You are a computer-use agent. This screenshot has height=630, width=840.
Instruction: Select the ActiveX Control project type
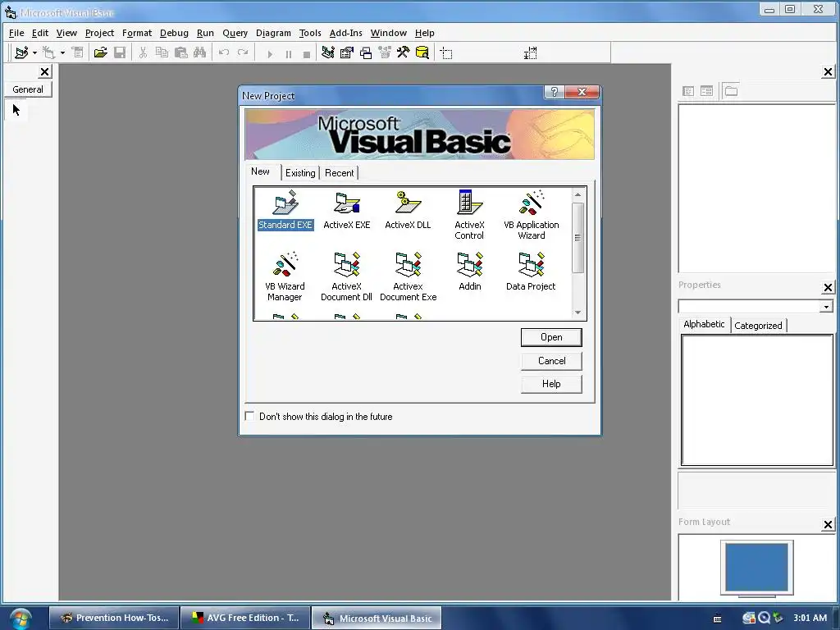click(469, 215)
